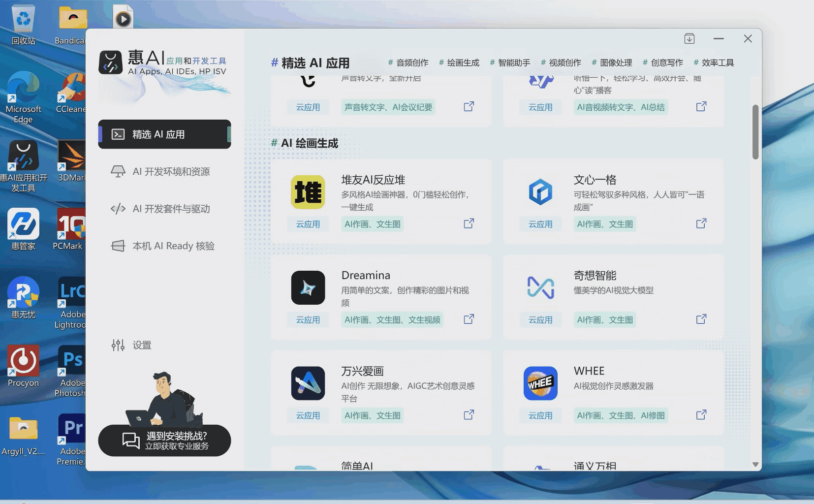Open external link for 声音转文字 app card
The image size is (814, 504).
469,106
